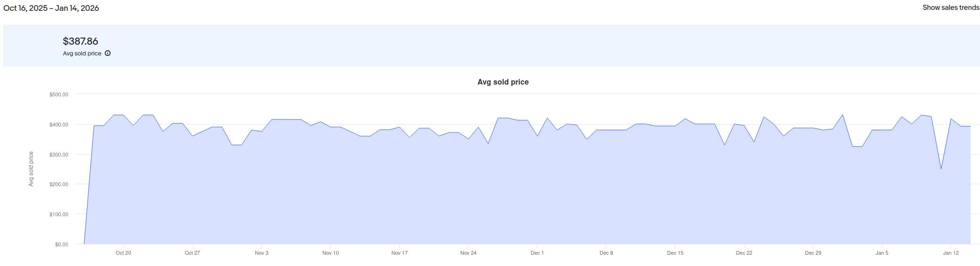Select the Oct 20 x-axis date label
Screen dimensions: 980x266
coord(123,253)
